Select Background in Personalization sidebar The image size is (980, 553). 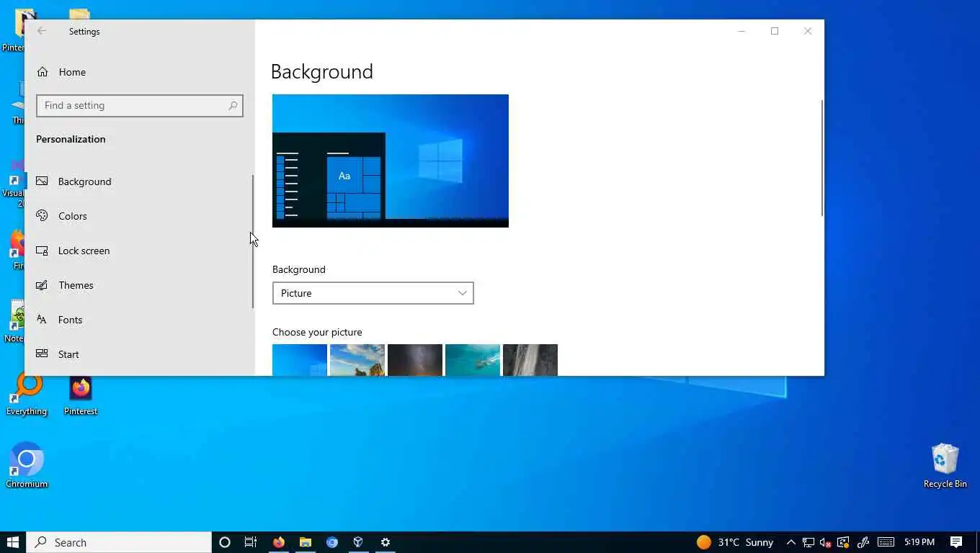tap(138, 181)
